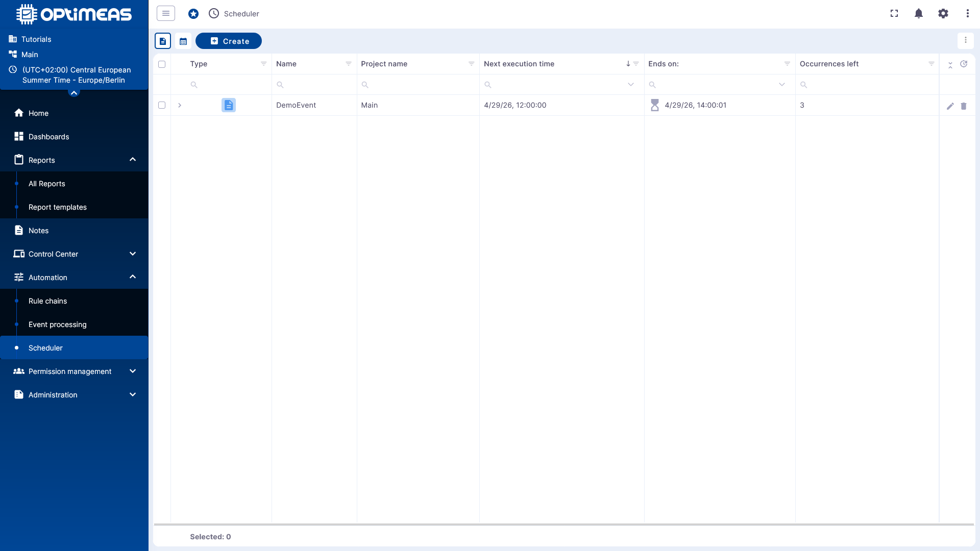Select the Main project entry

click(30, 55)
